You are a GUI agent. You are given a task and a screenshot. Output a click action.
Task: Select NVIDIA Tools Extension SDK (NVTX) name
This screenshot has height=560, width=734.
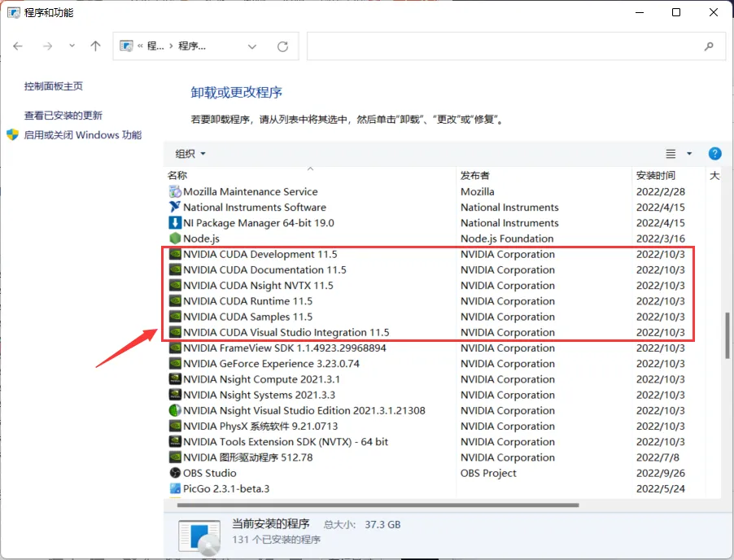(x=286, y=441)
